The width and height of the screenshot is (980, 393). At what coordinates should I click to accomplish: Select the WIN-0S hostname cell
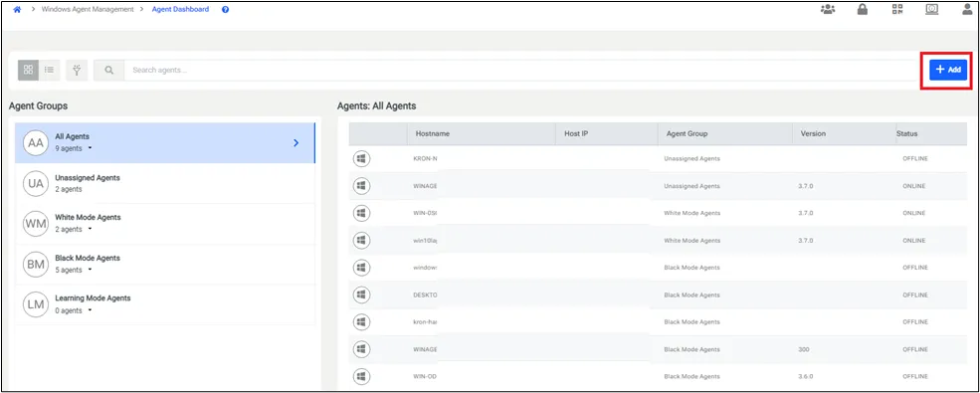pos(425,213)
